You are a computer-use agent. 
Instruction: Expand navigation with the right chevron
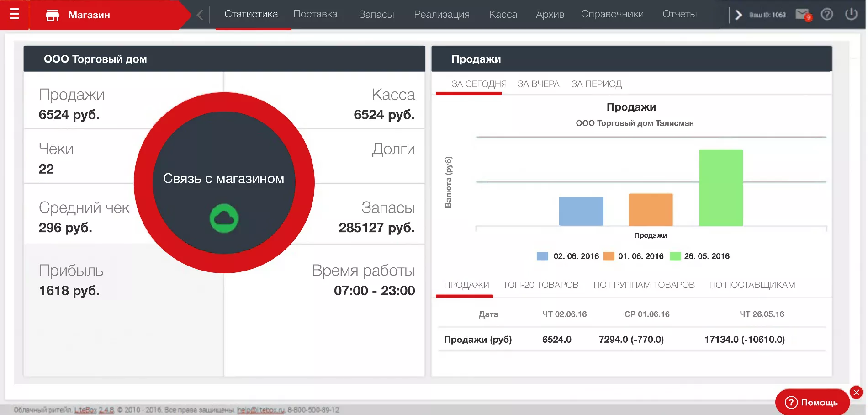coord(738,15)
